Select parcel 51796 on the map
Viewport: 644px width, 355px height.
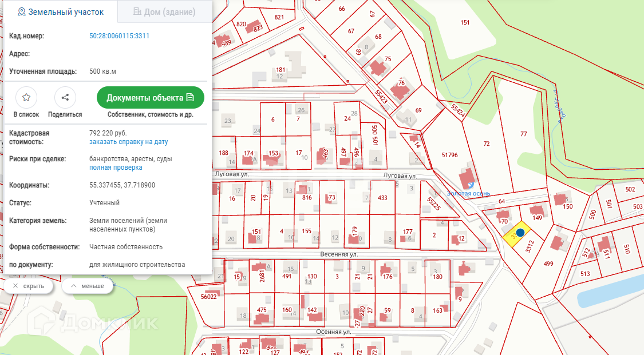[x=450, y=155]
